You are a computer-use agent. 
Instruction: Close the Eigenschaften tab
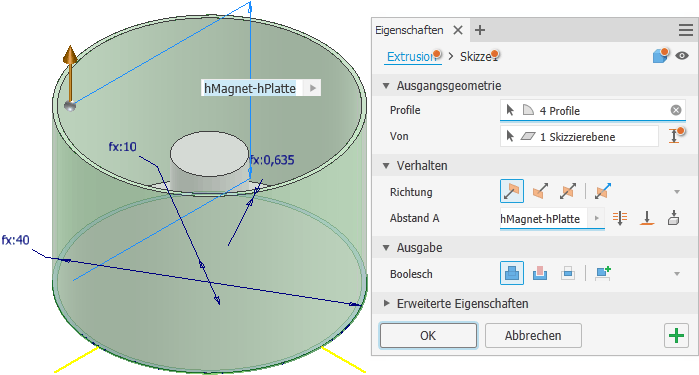tap(458, 30)
